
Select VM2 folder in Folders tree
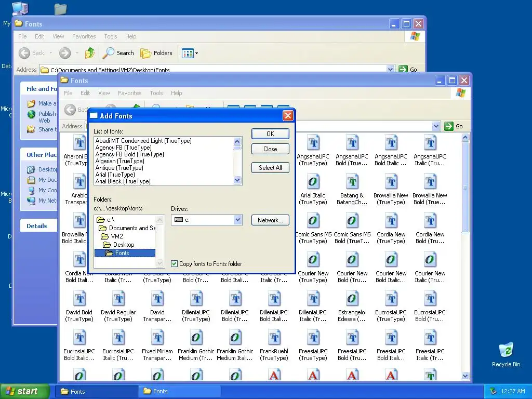112,236
